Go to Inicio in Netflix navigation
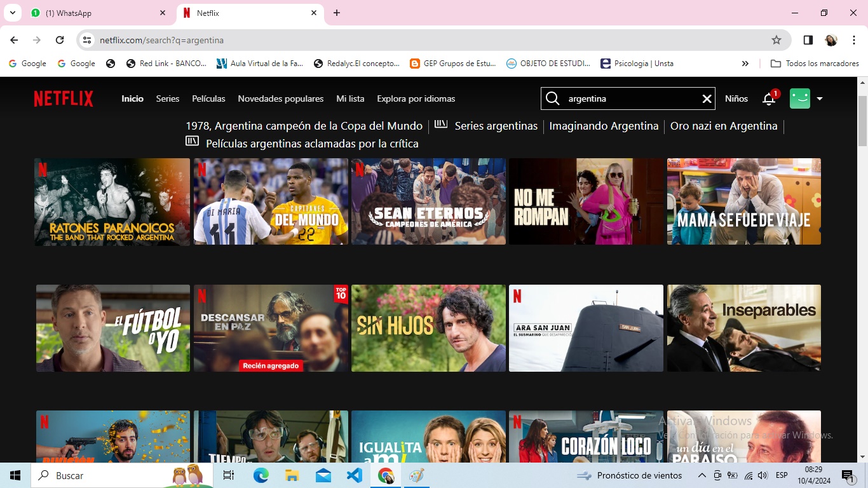Image resolution: width=868 pixels, height=488 pixels. pos(133,98)
